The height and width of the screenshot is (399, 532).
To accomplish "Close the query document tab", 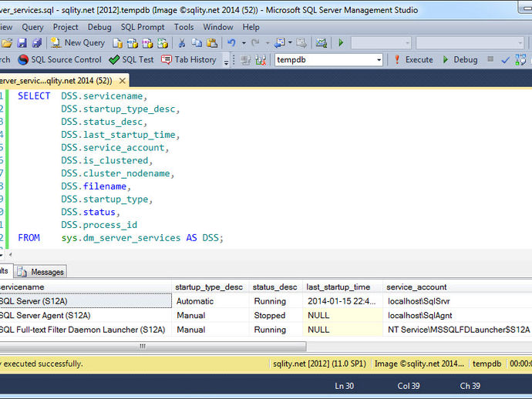I will click(x=123, y=81).
